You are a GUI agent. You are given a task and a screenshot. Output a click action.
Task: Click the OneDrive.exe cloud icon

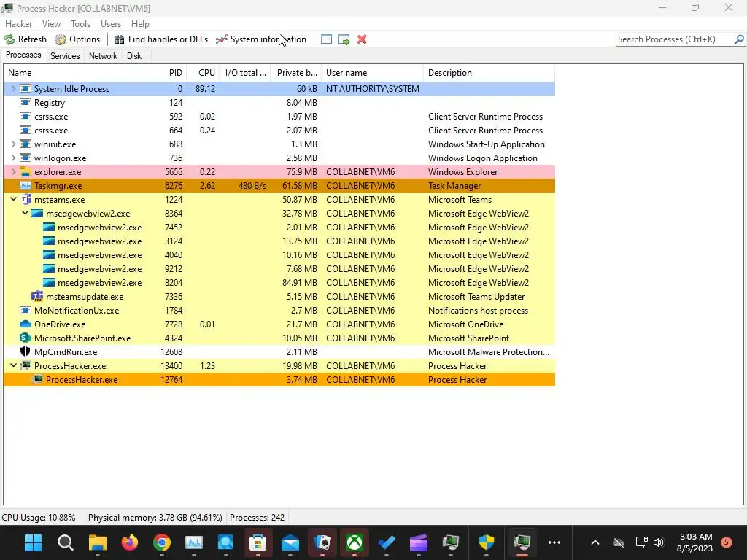(x=26, y=324)
